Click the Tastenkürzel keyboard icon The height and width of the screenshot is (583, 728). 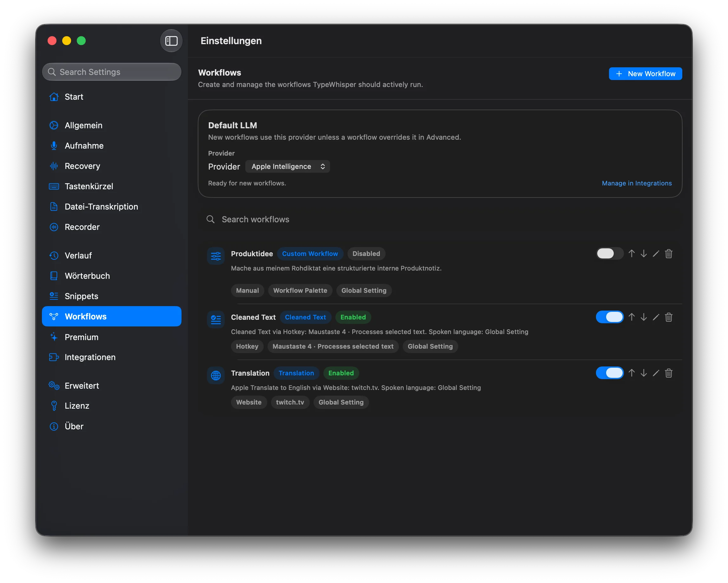click(x=54, y=186)
